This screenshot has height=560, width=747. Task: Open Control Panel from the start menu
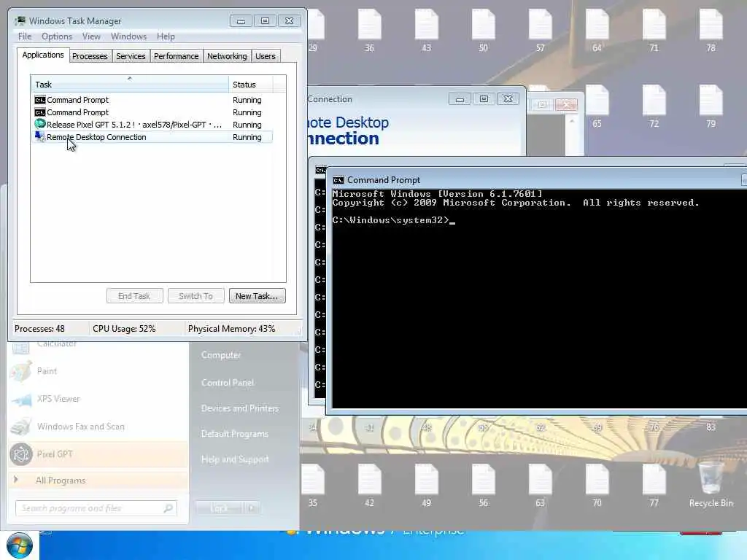(228, 382)
